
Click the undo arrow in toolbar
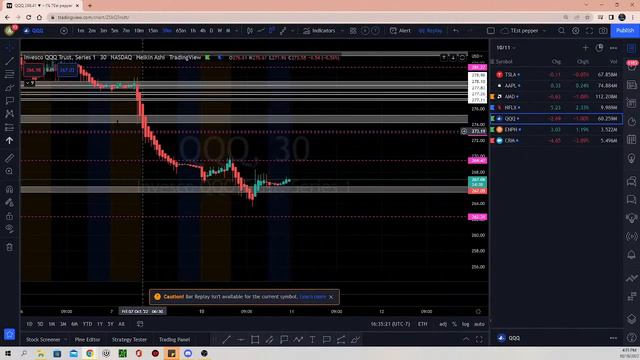pos(456,31)
